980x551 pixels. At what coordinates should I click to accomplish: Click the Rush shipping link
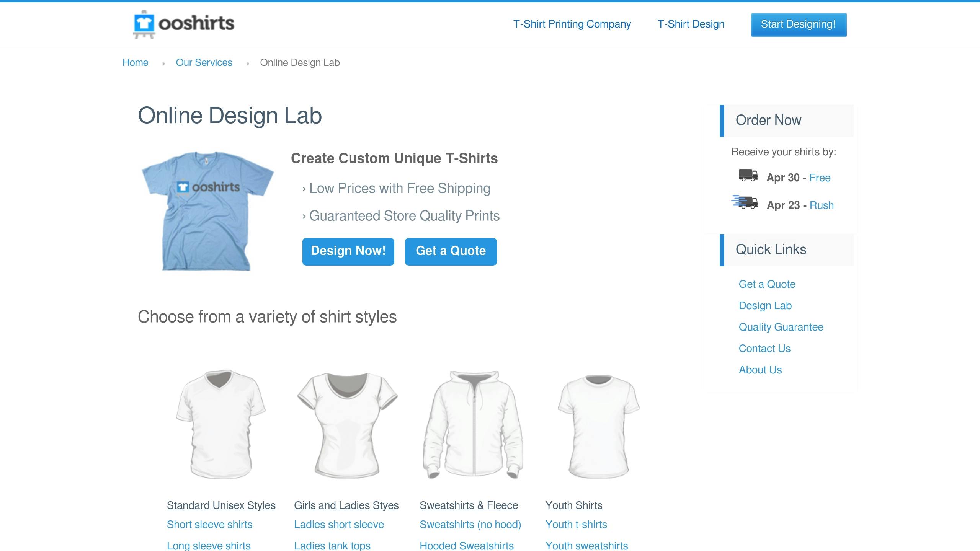[822, 205]
